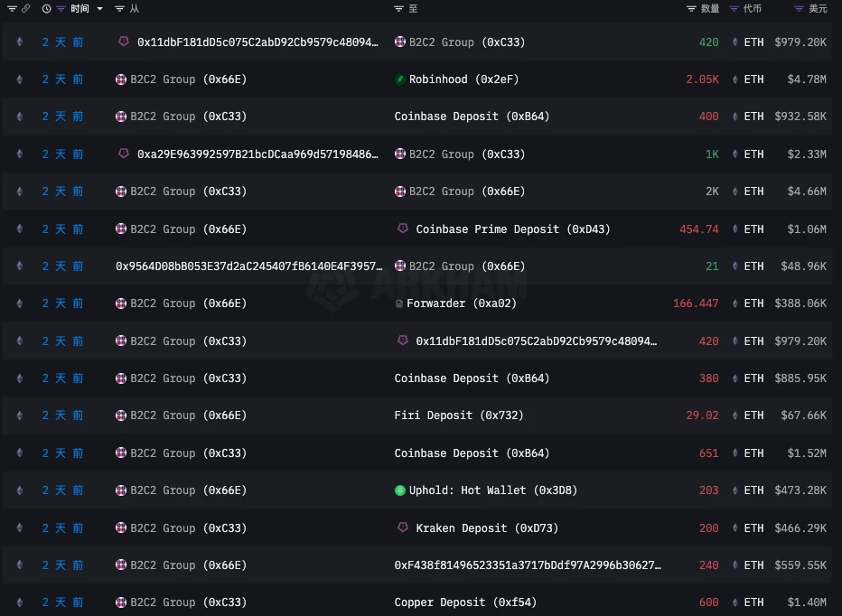Click the clock icon in table header

point(46,8)
